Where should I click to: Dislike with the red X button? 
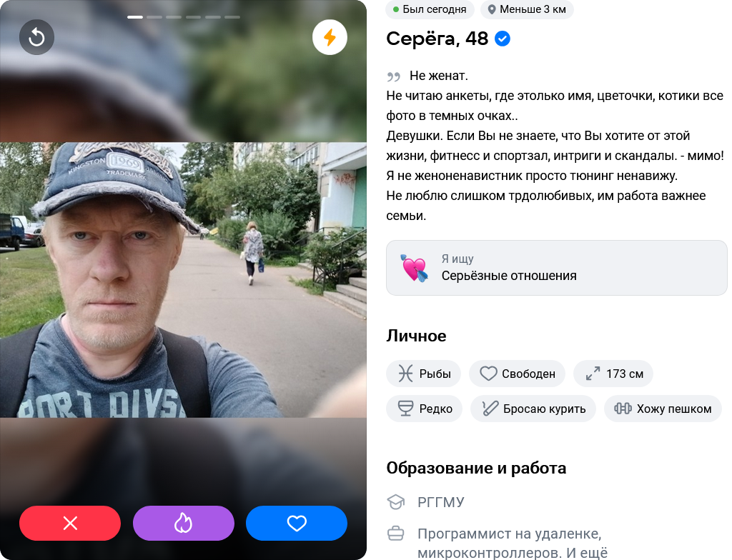pyautogui.click(x=70, y=523)
